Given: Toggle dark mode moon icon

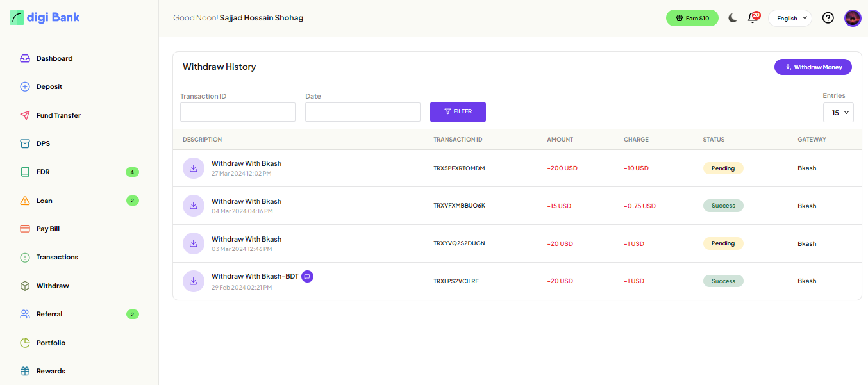Looking at the screenshot, I should (x=733, y=18).
